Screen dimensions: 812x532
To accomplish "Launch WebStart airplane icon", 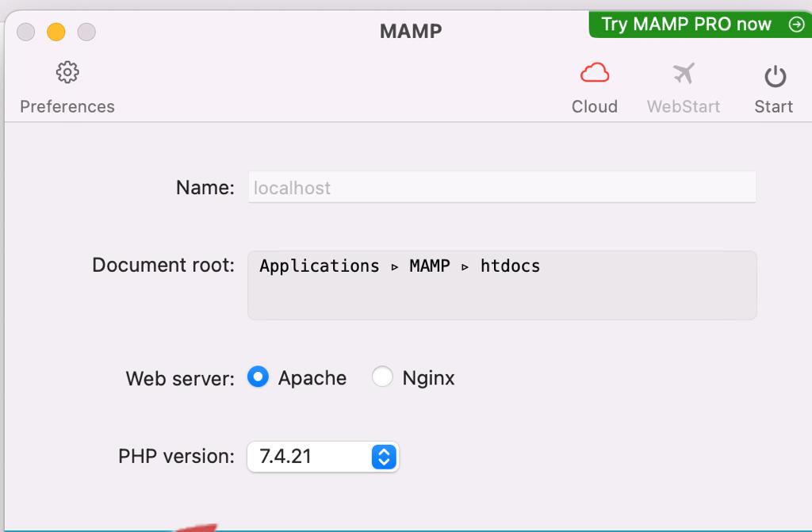I will [684, 73].
